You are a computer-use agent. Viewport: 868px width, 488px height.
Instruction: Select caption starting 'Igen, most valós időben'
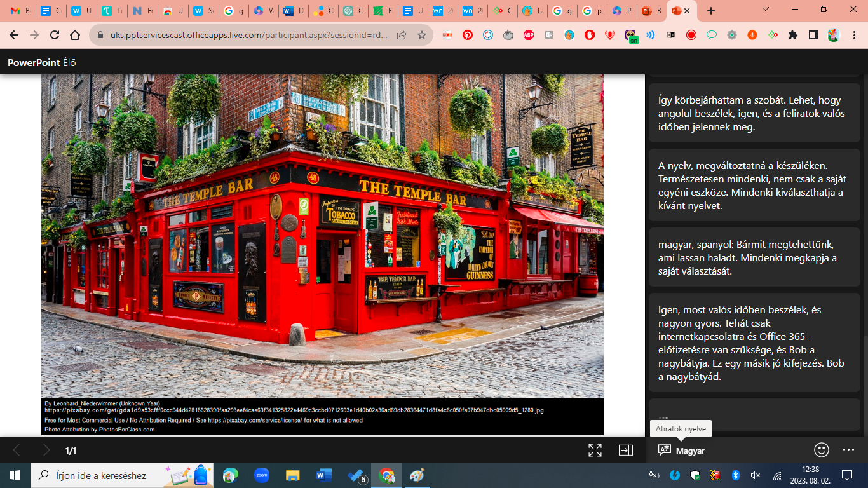pos(754,342)
